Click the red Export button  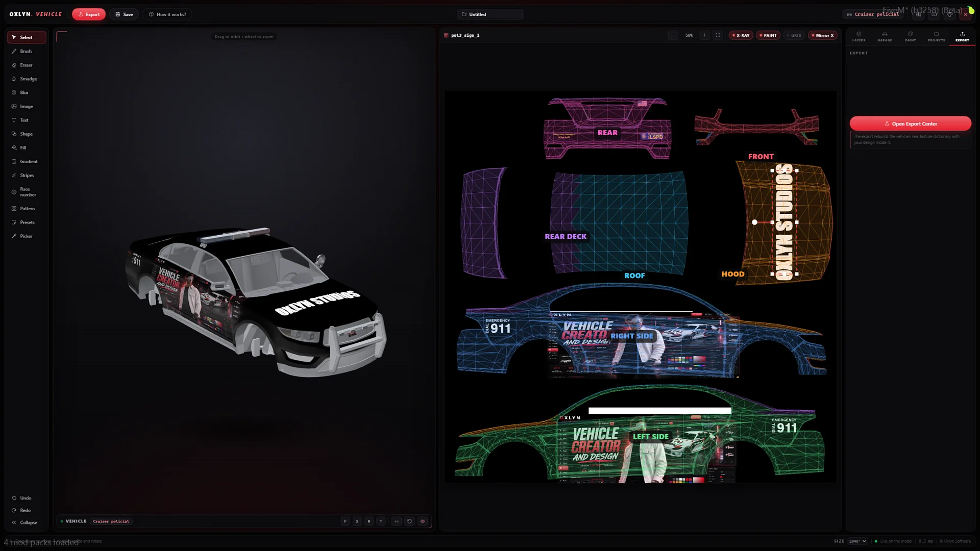[x=89, y=14]
